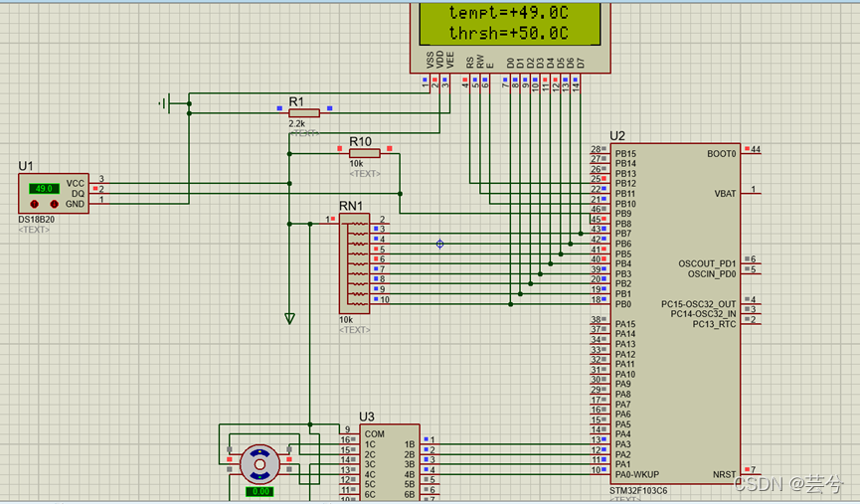The width and height of the screenshot is (860, 504).
Task: Click the DS18B20 increase temperature button
Action: point(54,204)
